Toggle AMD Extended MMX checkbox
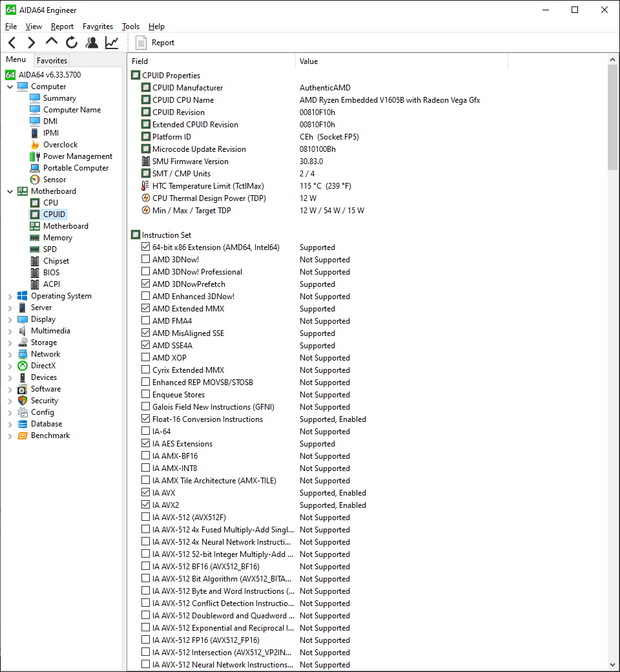Viewport: 620px width, 672px height. [146, 308]
